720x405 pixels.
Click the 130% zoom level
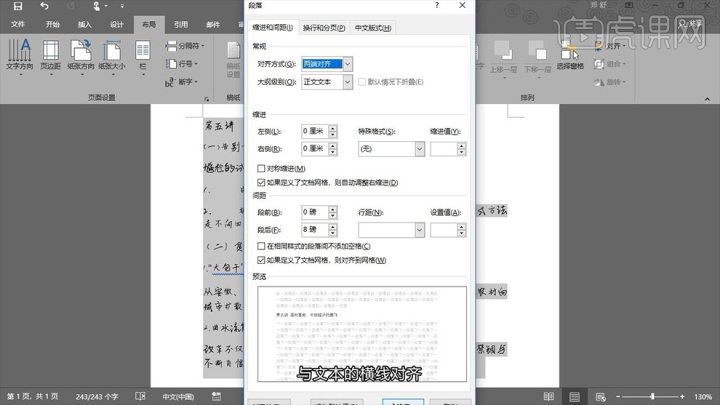tap(703, 396)
